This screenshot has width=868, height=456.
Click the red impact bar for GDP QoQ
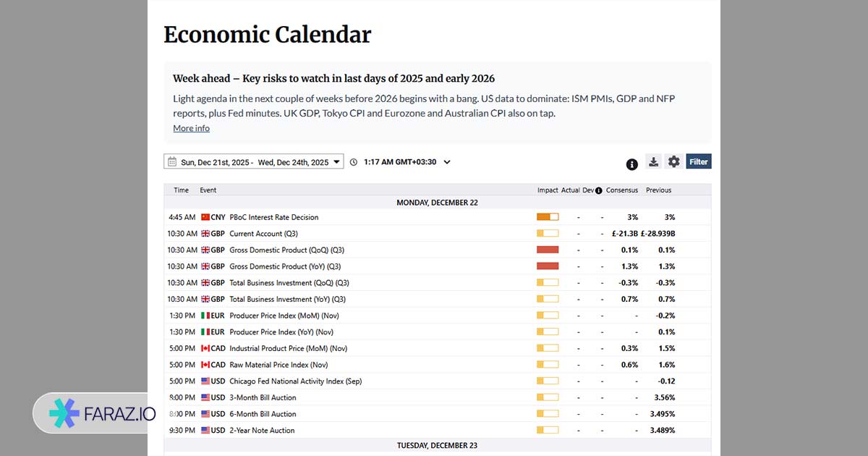click(548, 250)
